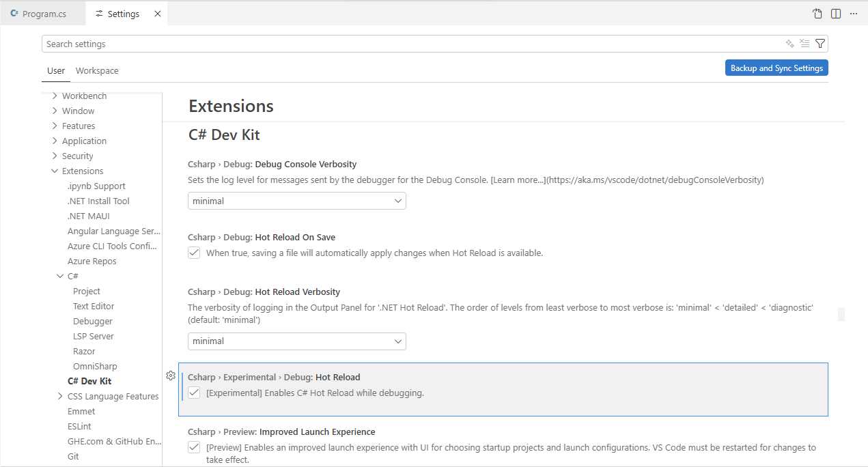The width and height of the screenshot is (868, 467).
Task: Select Azure CLI Tools Configuration entry
Action: tap(113, 246)
